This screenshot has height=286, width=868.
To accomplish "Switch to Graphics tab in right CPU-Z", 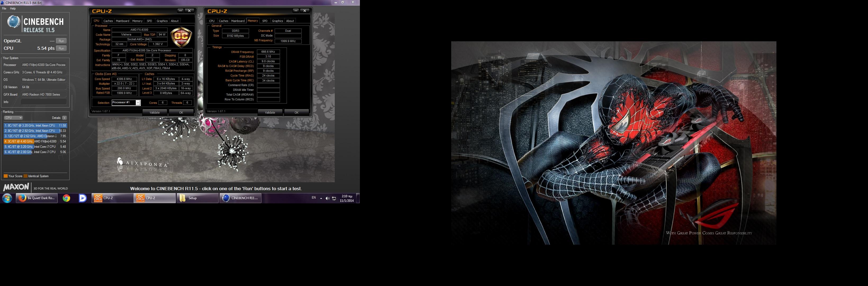I will (x=277, y=21).
